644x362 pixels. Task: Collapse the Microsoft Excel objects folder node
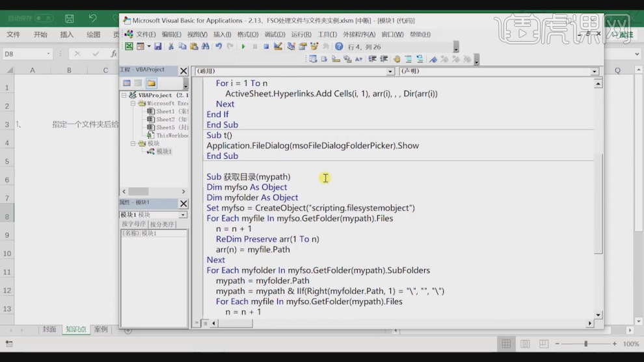pos(133,103)
